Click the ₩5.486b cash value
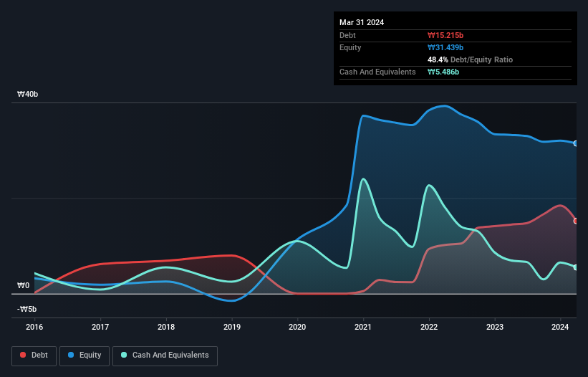 [x=443, y=72]
